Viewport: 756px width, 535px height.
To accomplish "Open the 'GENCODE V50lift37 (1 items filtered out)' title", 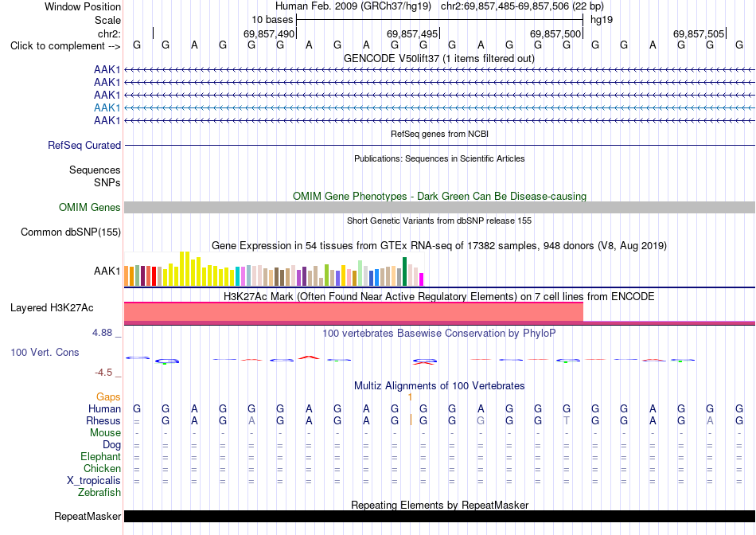I will click(x=438, y=58).
